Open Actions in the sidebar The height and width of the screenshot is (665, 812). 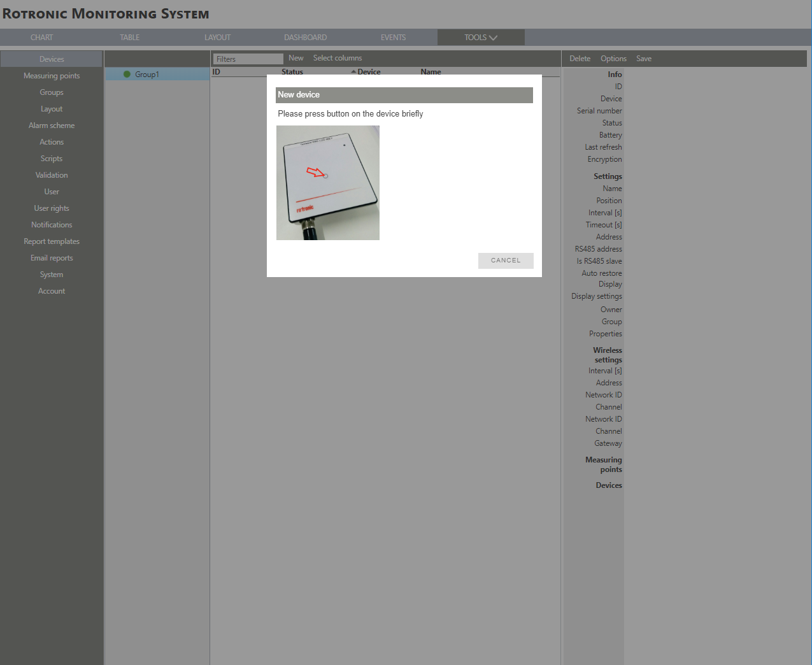(x=52, y=142)
